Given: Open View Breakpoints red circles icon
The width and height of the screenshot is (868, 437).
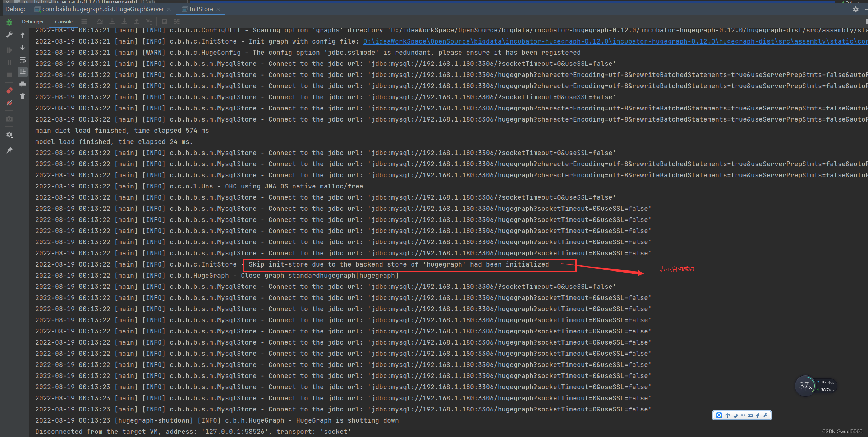Looking at the screenshot, I should pos(9,90).
